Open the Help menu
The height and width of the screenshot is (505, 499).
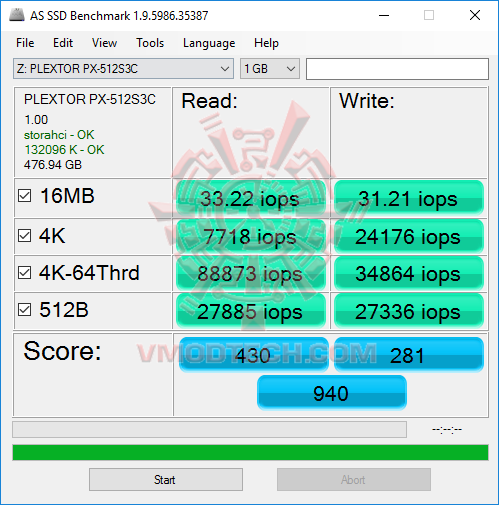pos(266,43)
